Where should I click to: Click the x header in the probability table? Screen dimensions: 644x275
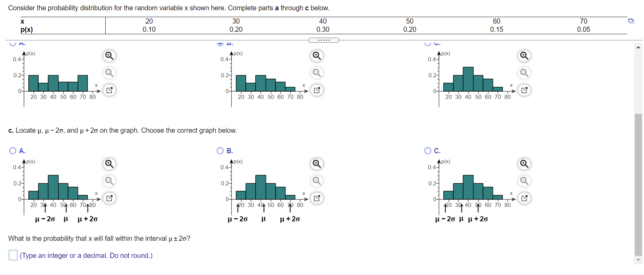click(x=23, y=21)
